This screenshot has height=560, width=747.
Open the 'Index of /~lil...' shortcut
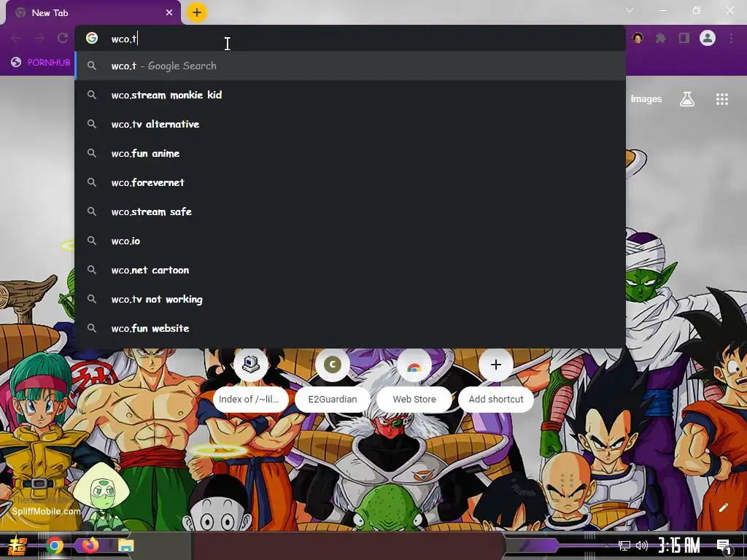251,381
